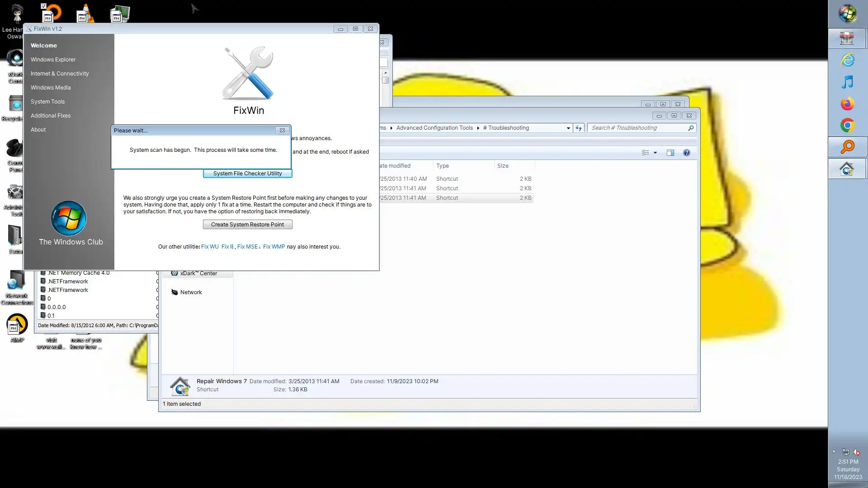
Task: Click the music note taskbar icon
Action: pyautogui.click(x=847, y=82)
